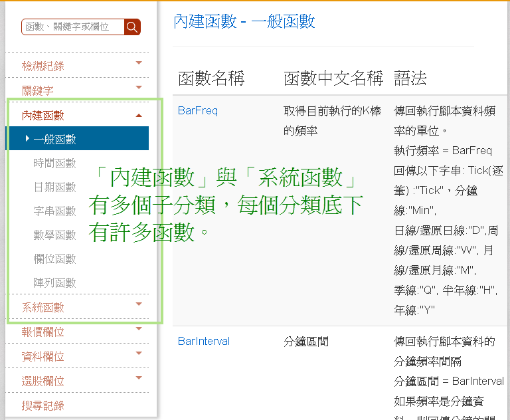Expand the 選股欄位 dropdown arrow
Image resolution: width=510 pixels, height=420 pixels.
[x=139, y=378]
